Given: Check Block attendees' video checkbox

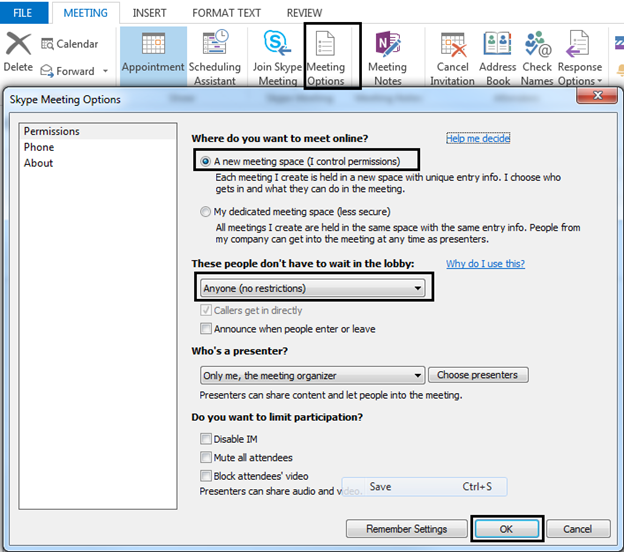Looking at the screenshot, I should 206,476.
